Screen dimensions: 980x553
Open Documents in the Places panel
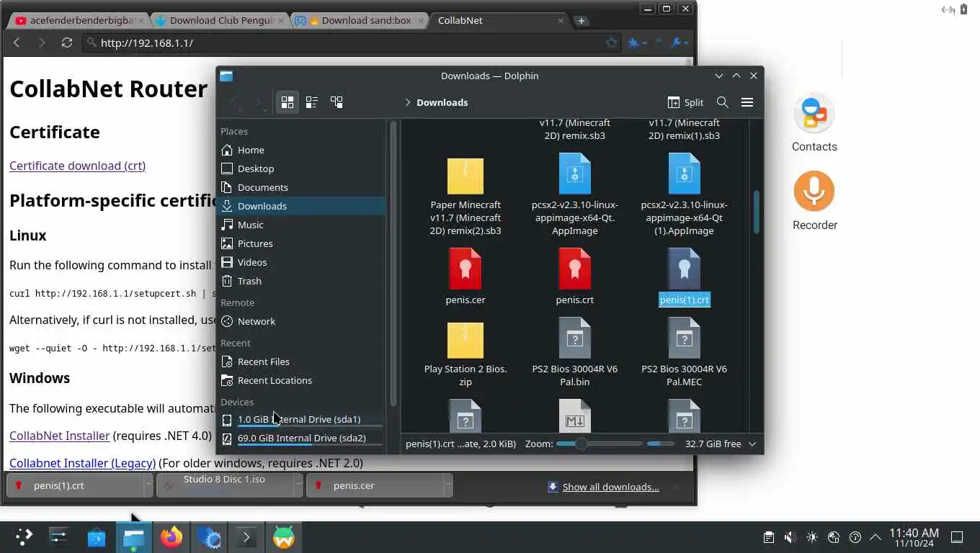[x=303, y=187]
